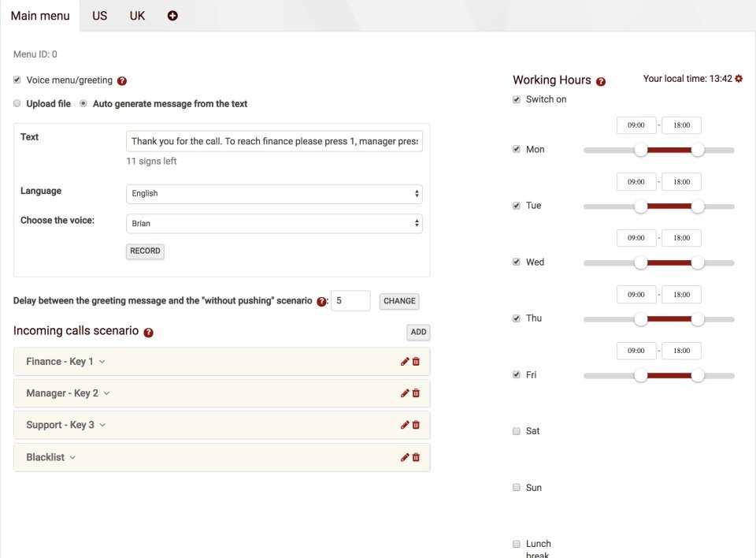Edit the Finance - Key 1 scenario
756x558 pixels.
pyautogui.click(x=406, y=361)
